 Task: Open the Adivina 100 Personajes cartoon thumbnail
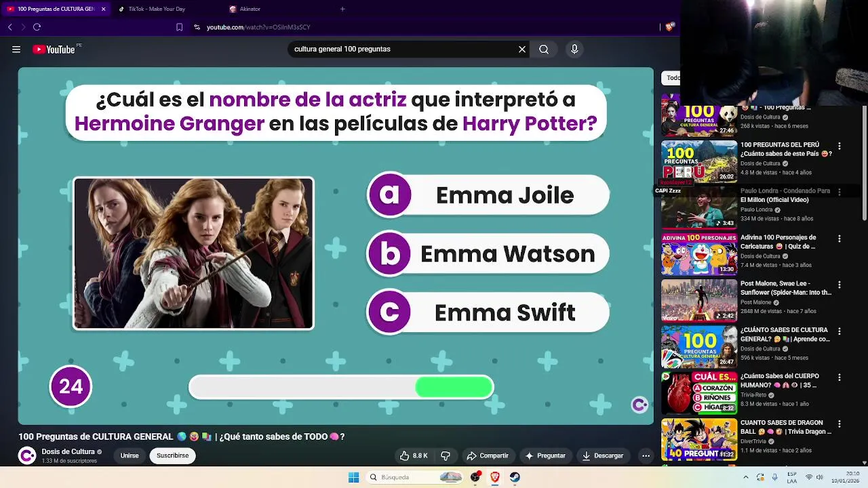pos(699,254)
